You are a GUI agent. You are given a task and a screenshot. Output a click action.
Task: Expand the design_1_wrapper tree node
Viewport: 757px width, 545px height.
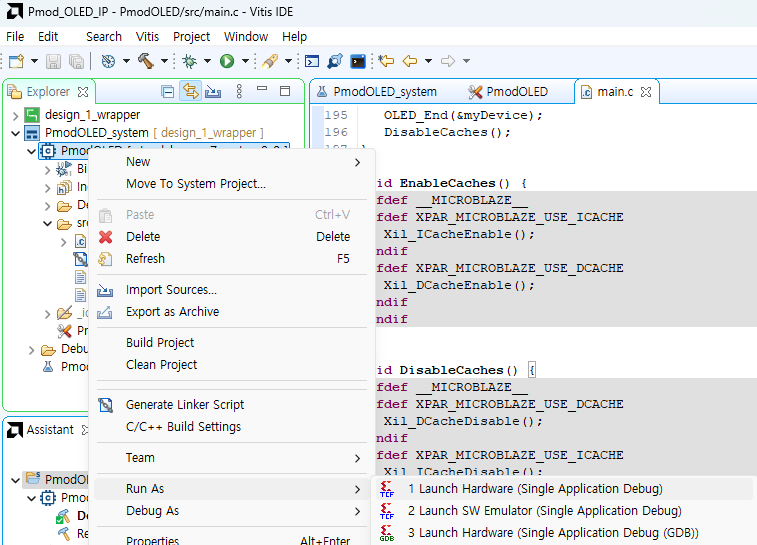15,116
